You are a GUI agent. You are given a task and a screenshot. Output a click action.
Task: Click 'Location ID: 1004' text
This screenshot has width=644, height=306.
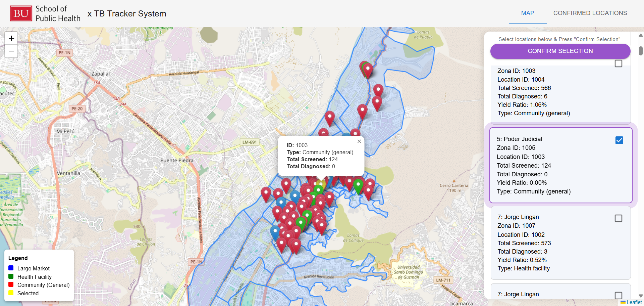pyautogui.click(x=521, y=80)
